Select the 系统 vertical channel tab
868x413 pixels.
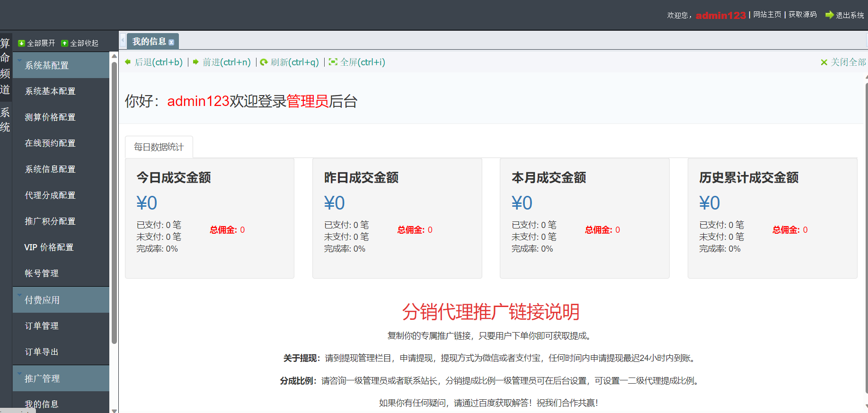5,120
